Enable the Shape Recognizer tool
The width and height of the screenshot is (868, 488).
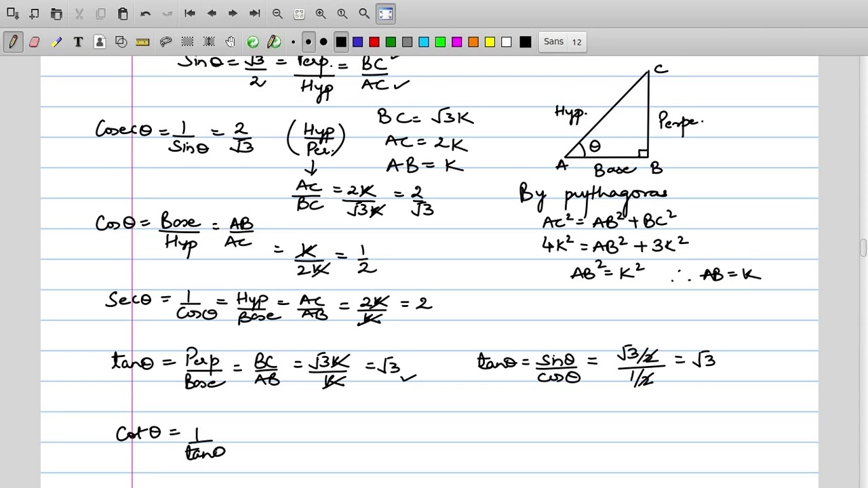pyautogui.click(x=121, y=42)
